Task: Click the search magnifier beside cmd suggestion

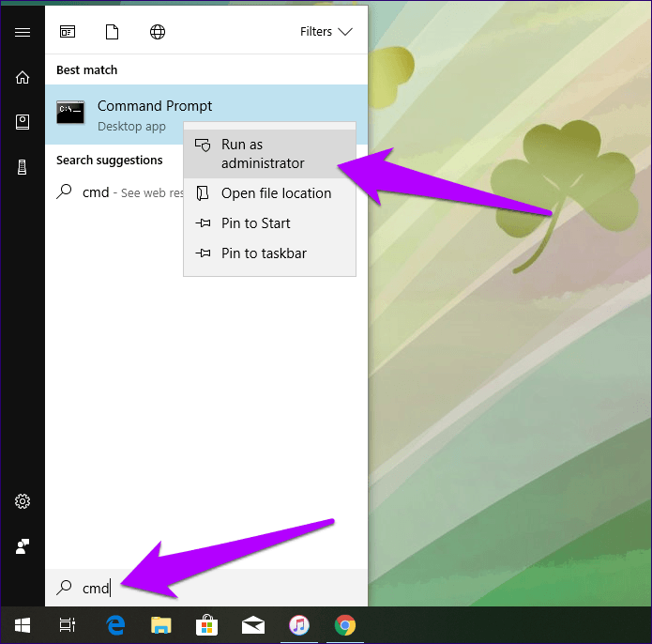Action: coord(64,192)
